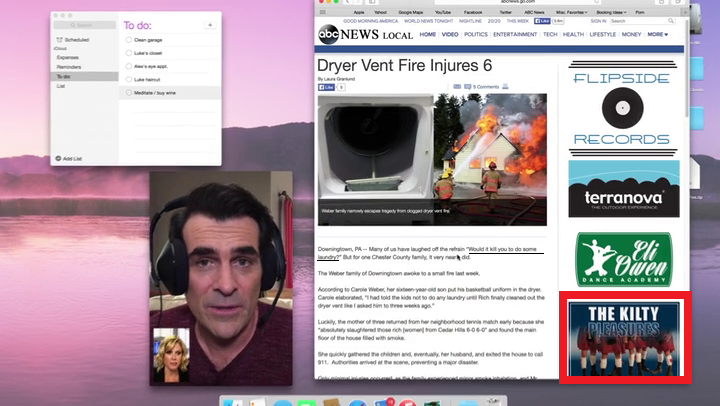Click Facebook Like button in top bar

click(542, 21)
